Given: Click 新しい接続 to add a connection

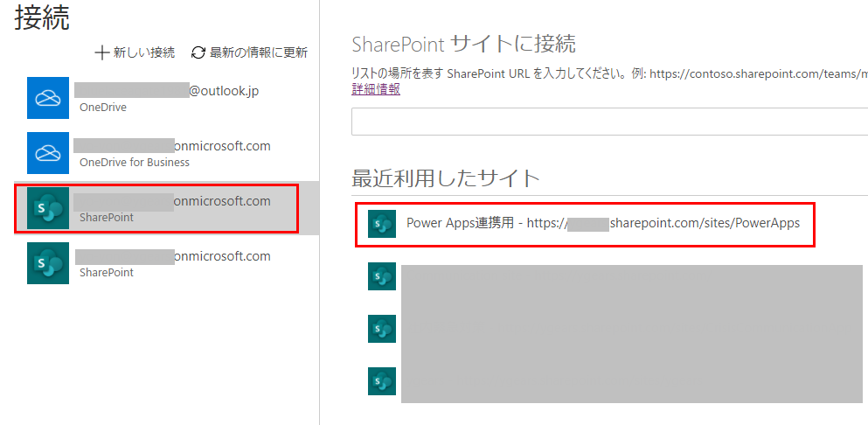Looking at the screenshot, I should pyautogui.click(x=144, y=53).
